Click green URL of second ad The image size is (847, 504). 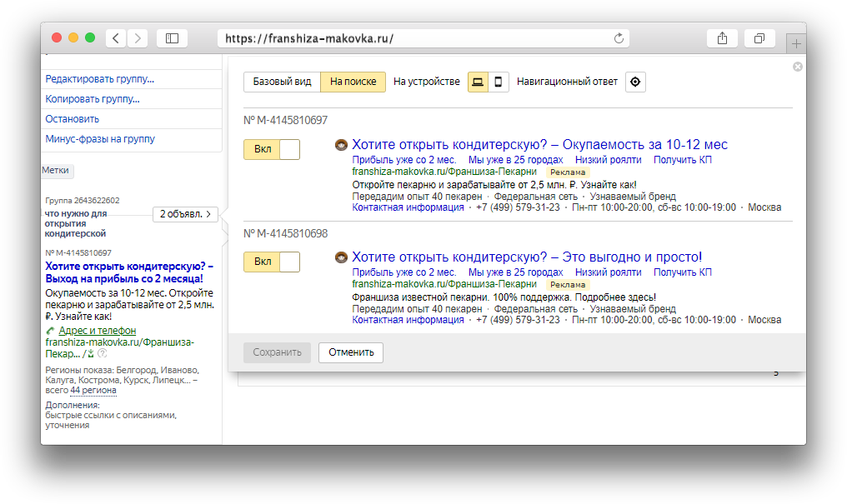(x=444, y=284)
